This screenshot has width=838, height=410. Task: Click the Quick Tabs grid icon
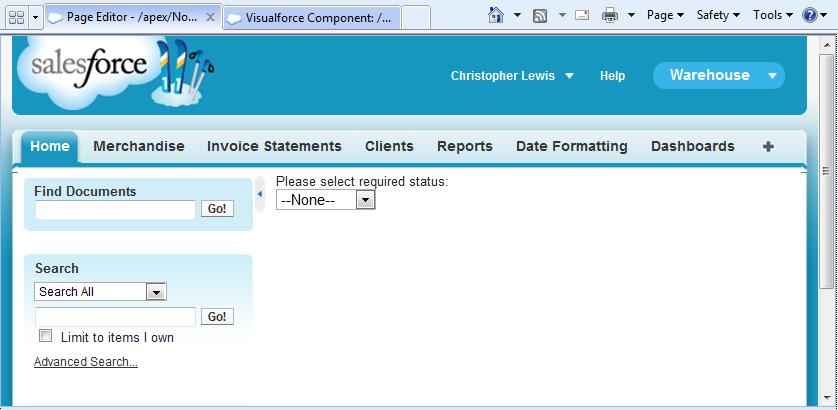pos(17,18)
